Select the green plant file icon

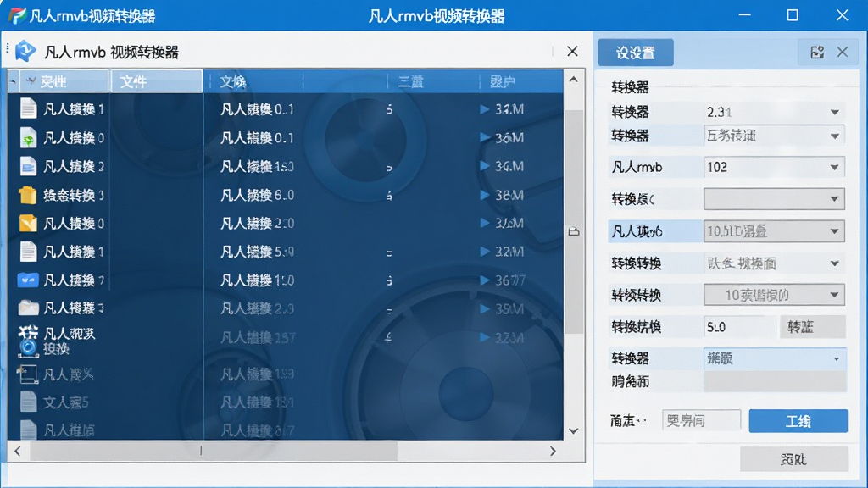28,138
